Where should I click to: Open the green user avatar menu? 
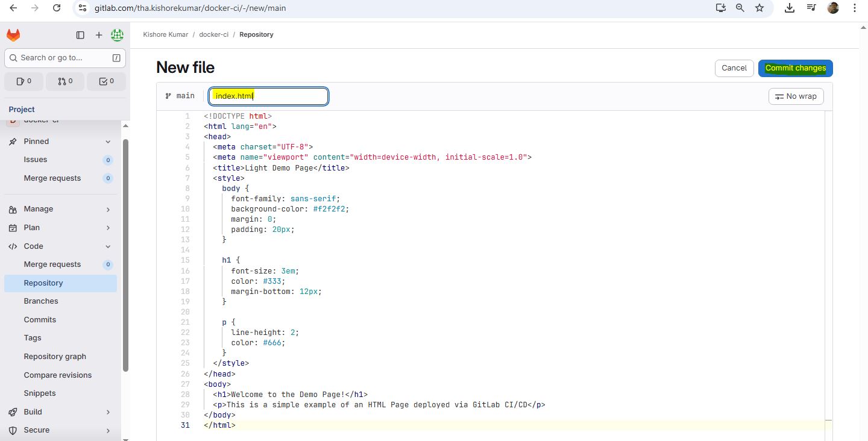coord(117,36)
